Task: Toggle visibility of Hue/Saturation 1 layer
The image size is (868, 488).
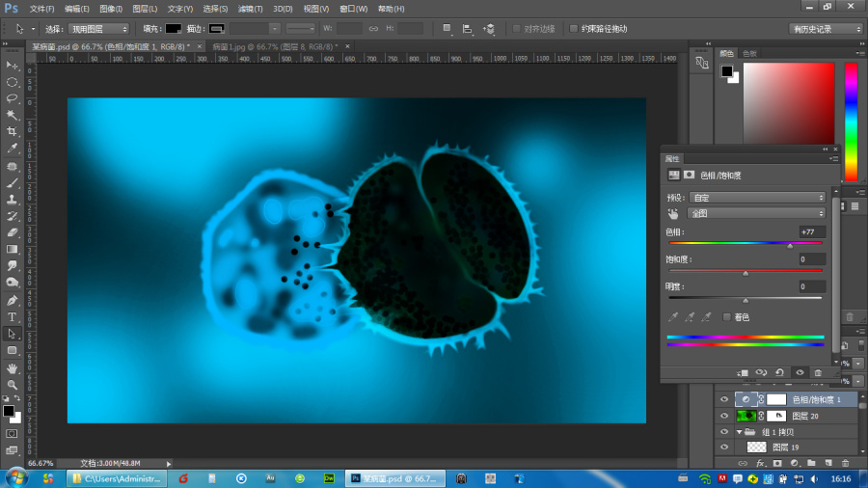Action: click(724, 399)
